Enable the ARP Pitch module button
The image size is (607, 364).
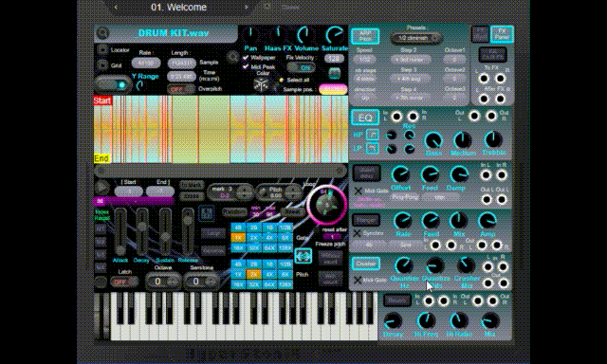[x=364, y=36]
